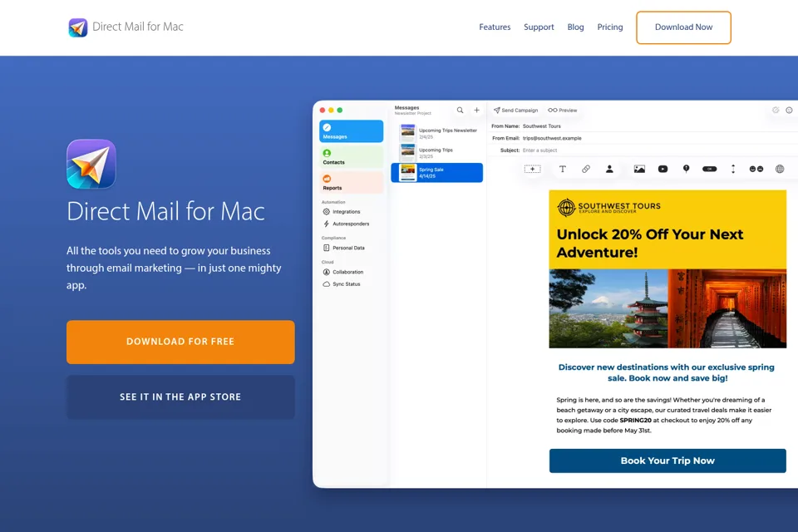The height and width of the screenshot is (532, 798).
Task: Open the Blog link
Action: coord(575,27)
